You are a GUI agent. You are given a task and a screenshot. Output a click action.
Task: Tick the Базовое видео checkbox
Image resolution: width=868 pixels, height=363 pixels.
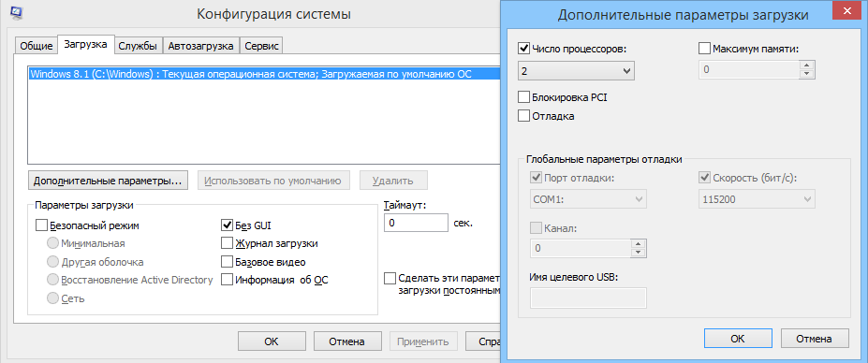point(227,262)
